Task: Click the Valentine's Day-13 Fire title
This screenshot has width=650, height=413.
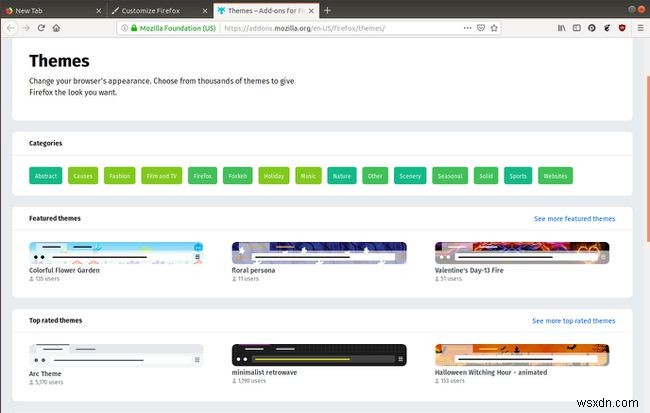Action: click(x=469, y=270)
